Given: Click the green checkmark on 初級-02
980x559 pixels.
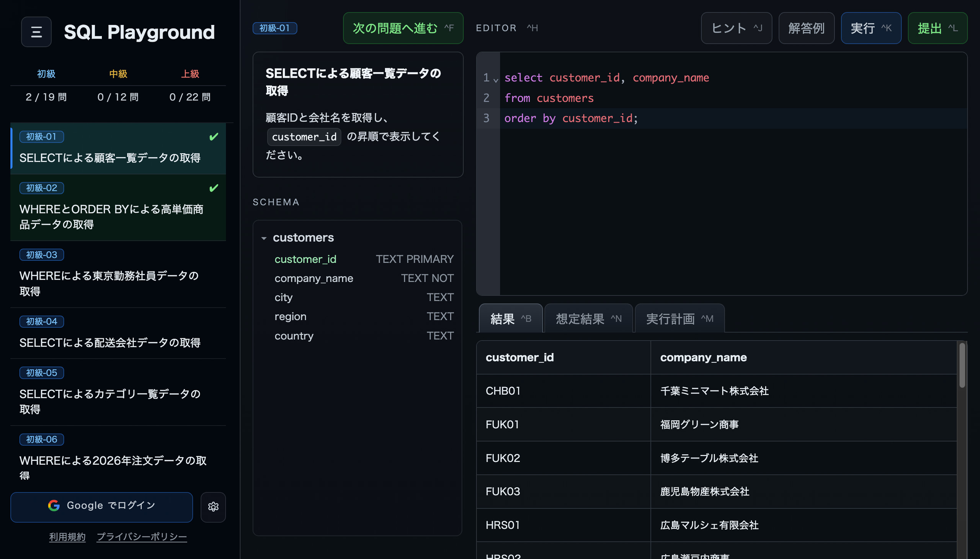Looking at the screenshot, I should tap(214, 188).
